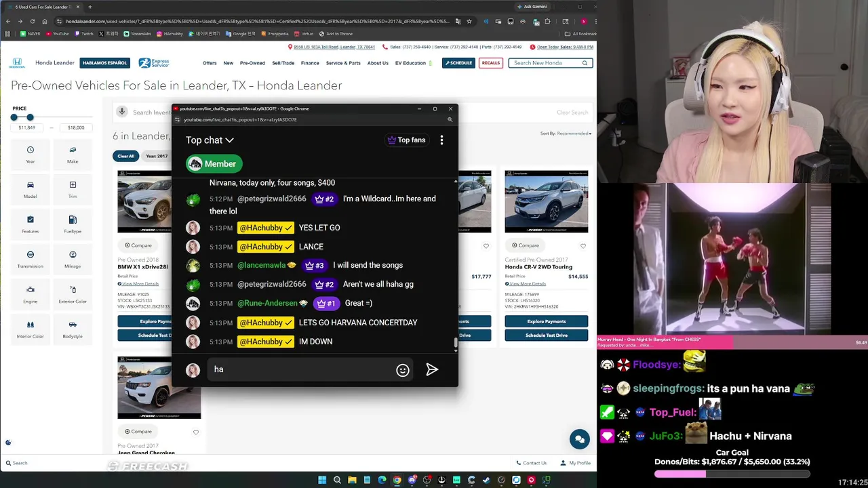The height and width of the screenshot is (488, 868).
Task: Open the Fueltype filter tile
Action: [x=73, y=224]
